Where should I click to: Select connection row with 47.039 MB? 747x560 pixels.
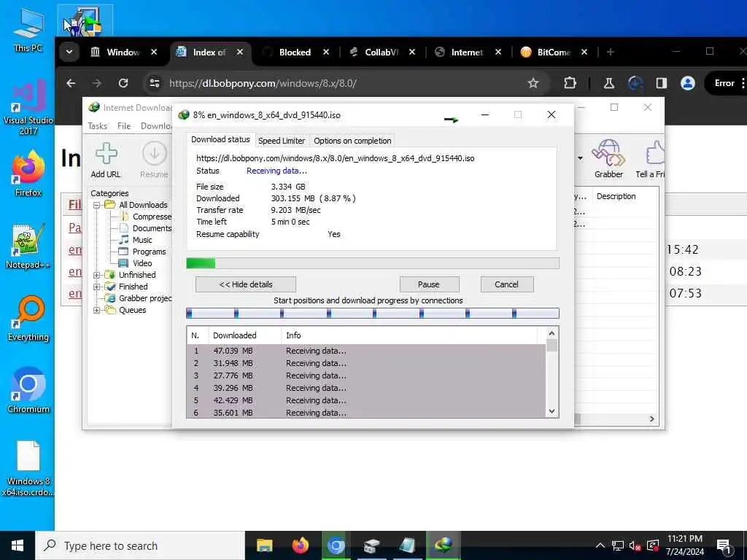click(x=366, y=351)
